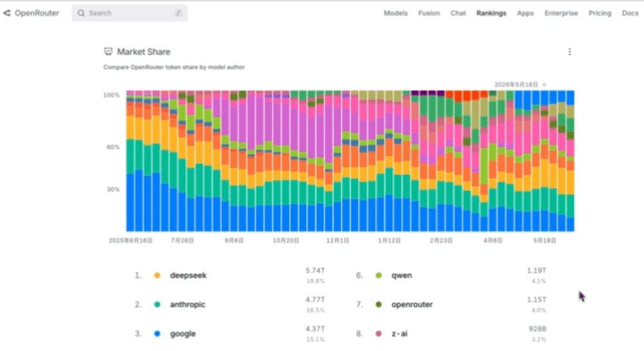Click the teal anthropic color dot
Viewport: 644px width, 351px height.
157,305
